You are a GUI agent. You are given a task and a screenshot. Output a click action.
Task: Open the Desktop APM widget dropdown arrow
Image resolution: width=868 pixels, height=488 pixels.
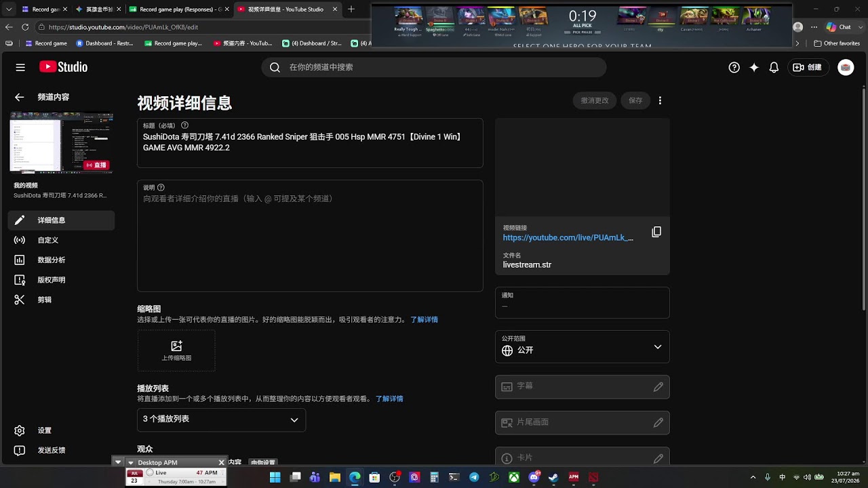tap(131, 462)
